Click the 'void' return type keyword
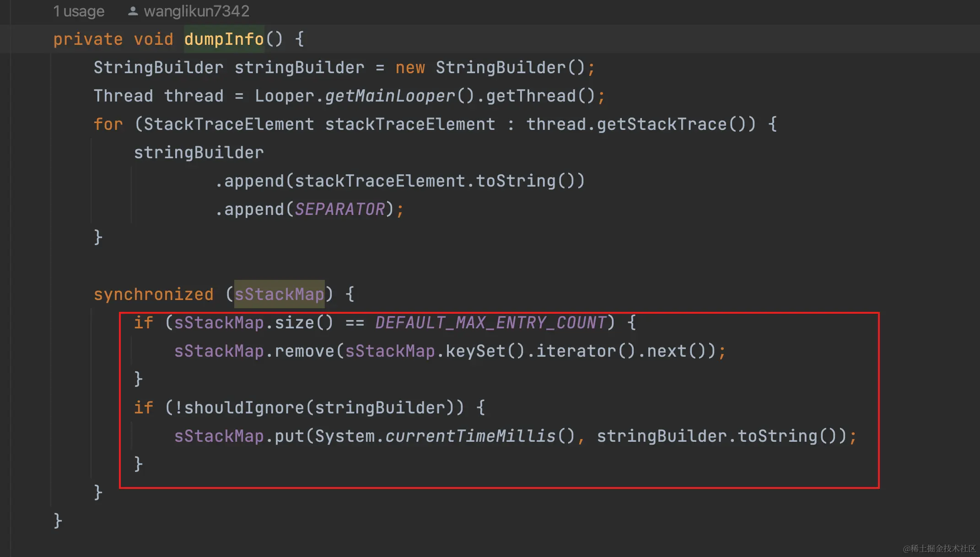 (x=153, y=39)
